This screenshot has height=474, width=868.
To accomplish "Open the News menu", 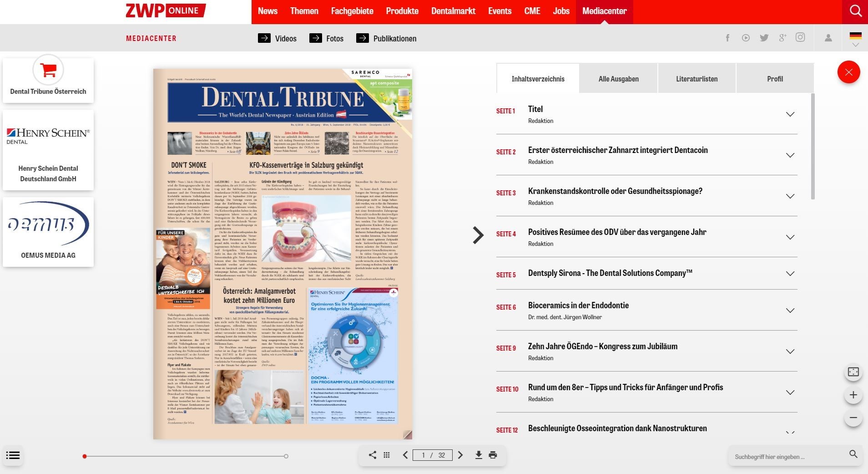I will click(x=267, y=11).
